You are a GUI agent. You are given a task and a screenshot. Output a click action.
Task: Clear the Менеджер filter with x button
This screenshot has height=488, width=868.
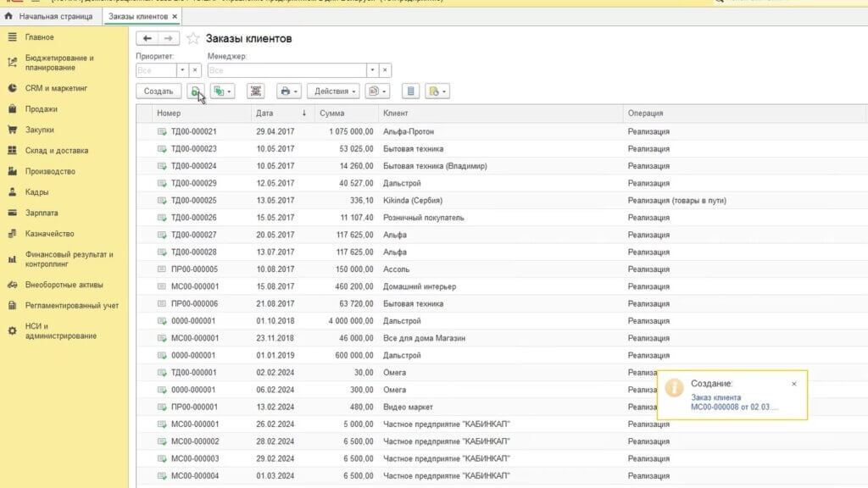385,70
